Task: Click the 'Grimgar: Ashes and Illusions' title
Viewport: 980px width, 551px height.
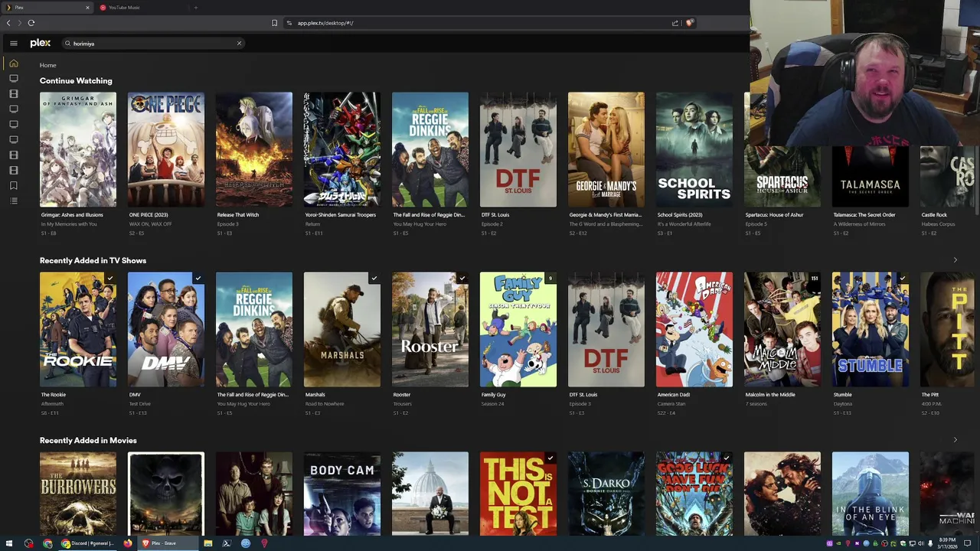Action: pos(72,215)
